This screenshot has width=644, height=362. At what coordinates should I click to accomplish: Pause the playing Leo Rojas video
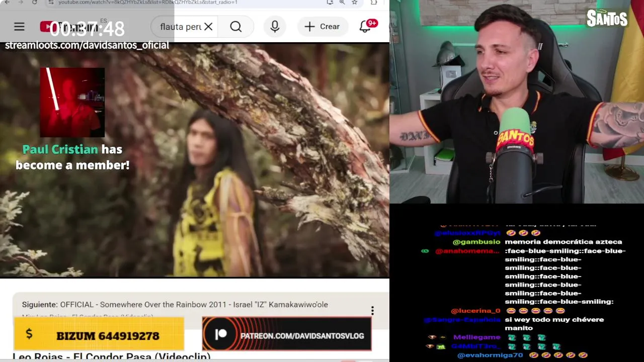tap(195, 160)
